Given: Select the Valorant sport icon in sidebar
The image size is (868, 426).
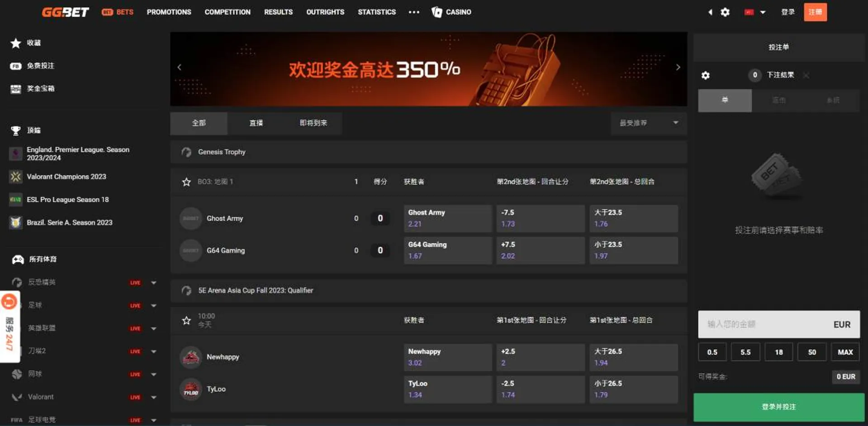Looking at the screenshot, I should click(17, 397).
